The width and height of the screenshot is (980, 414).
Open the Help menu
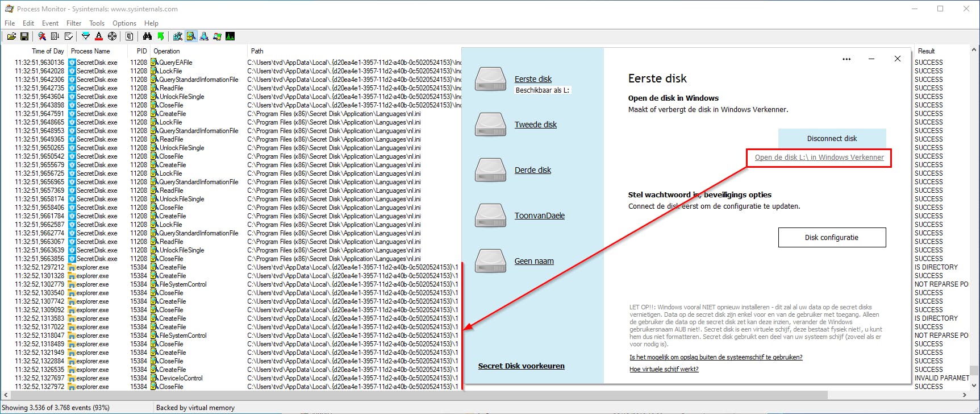(x=151, y=23)
